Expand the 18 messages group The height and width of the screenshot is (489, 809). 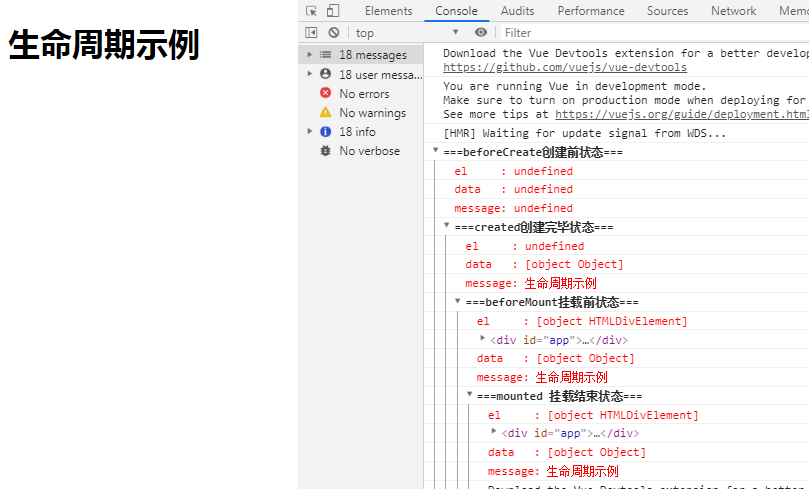(x=310, y=55)
